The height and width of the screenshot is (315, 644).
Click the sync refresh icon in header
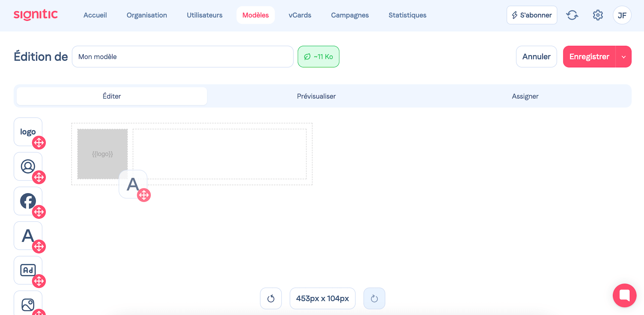coord(572,15)
